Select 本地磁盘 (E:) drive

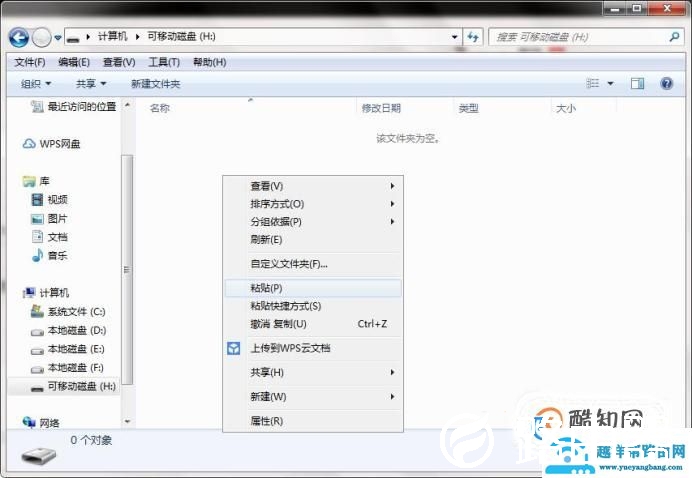pyautogui.click(x=68, y=349)
